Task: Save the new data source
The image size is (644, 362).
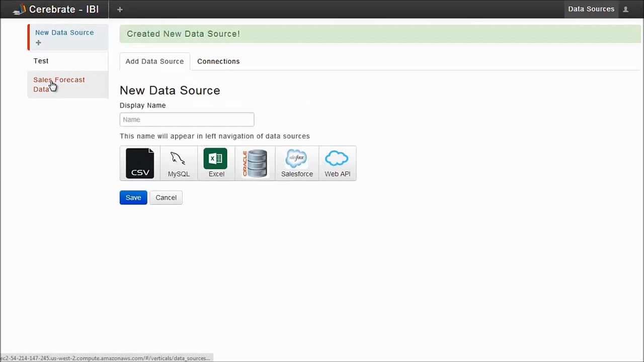Action: (x=133, y=198)
